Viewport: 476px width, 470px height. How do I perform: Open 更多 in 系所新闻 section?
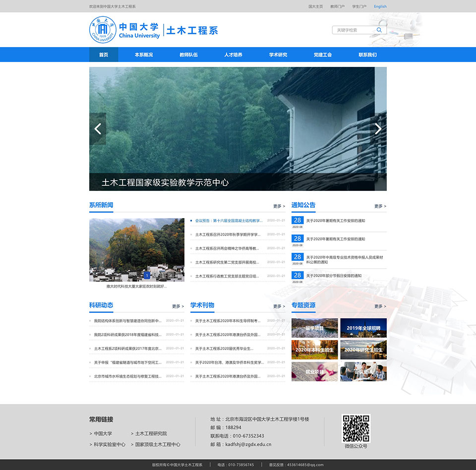click(279, 206)
